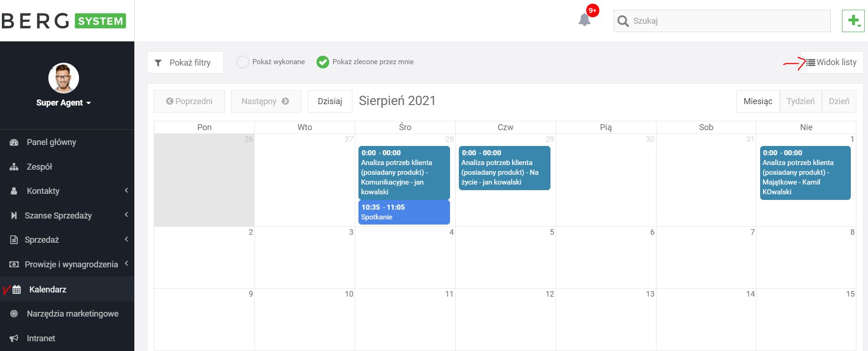Enable the Pokaż wykonane option
Image resolution: width=868 pixels, height=351 pixels.
243,62
